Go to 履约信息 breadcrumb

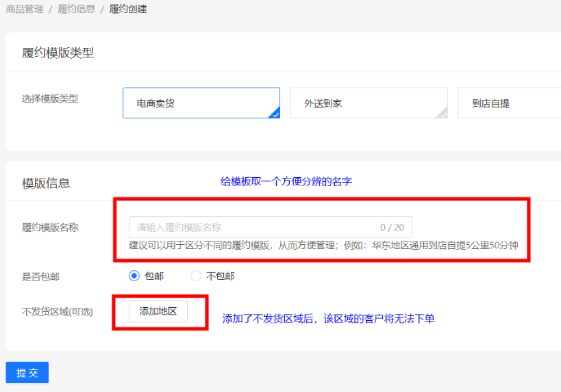(x=77, y=9)
